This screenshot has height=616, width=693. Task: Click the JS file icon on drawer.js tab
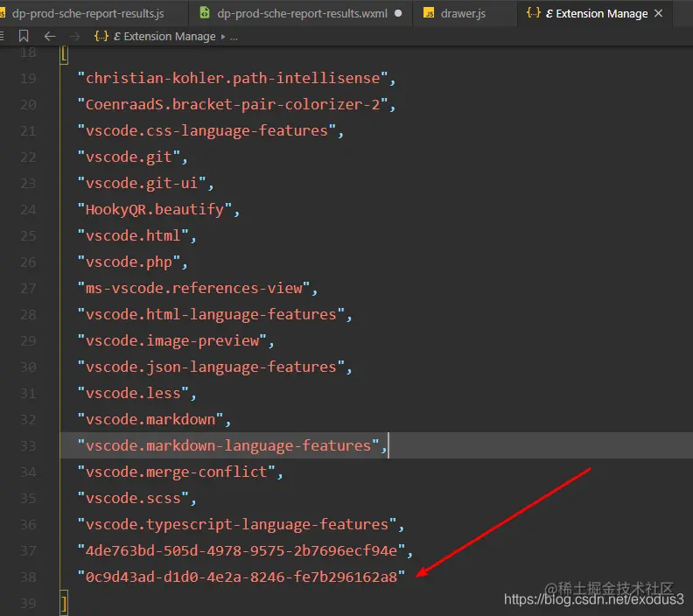point(429,13)
